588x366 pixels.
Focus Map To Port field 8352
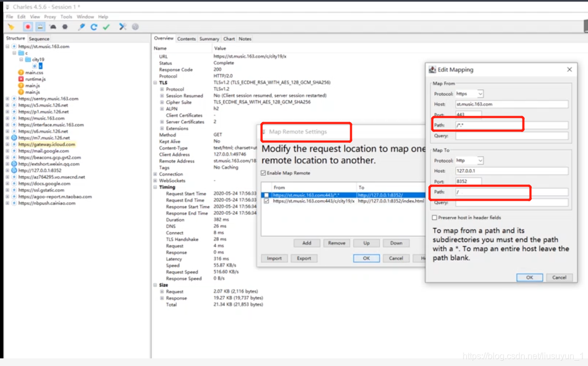(469, 182)
